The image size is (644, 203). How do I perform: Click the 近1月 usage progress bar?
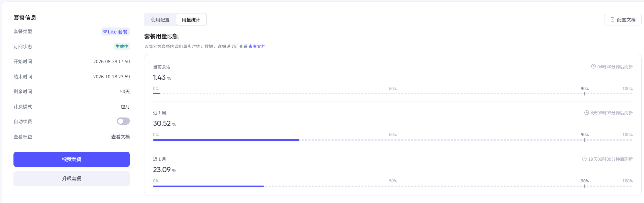[393, 186]
